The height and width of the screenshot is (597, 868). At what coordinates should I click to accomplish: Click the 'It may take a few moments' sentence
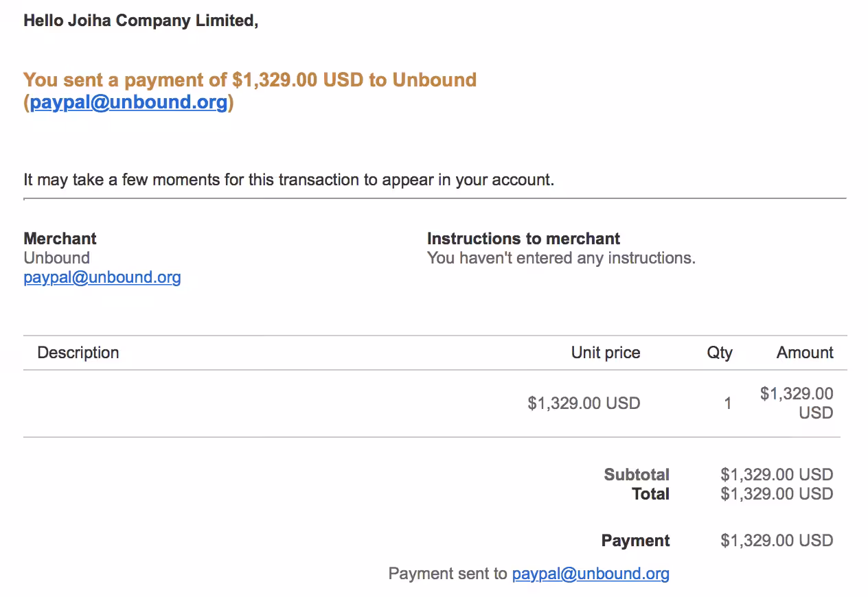click(x=288, y=180)
